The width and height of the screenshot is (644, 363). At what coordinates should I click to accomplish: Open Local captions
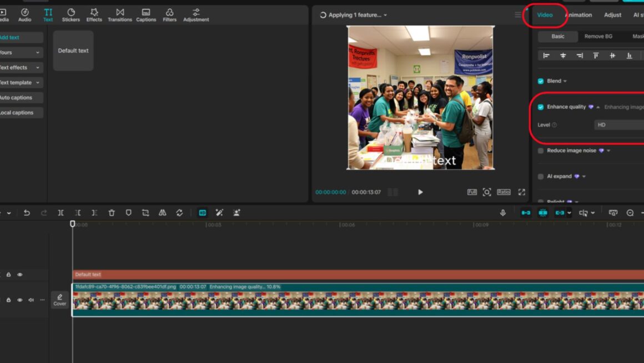point(20,113)
